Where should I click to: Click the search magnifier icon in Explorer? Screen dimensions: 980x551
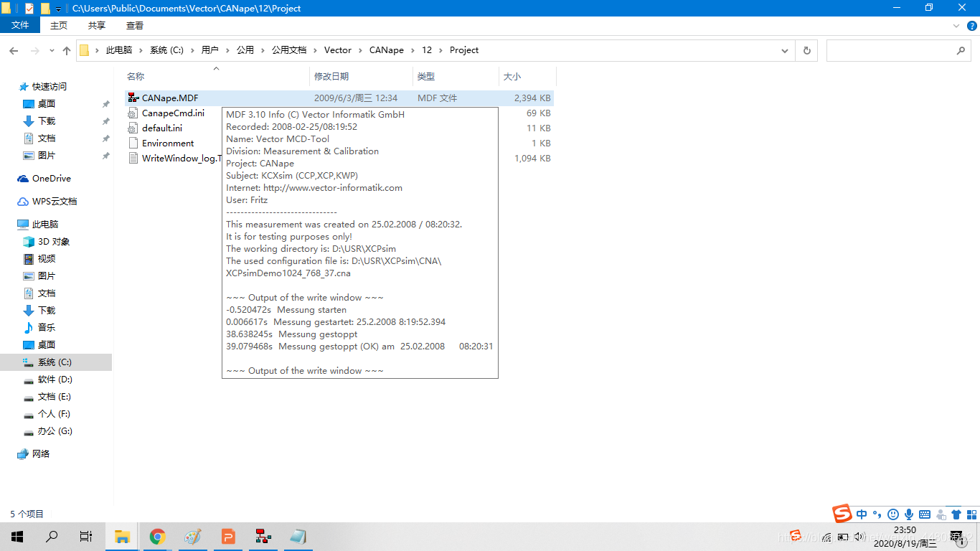coord(961,50)
